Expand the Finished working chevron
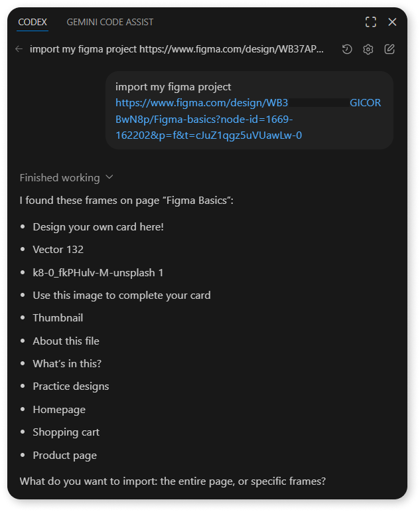The width and height of the screenshot is (420, 512). (x=109, y=177)
